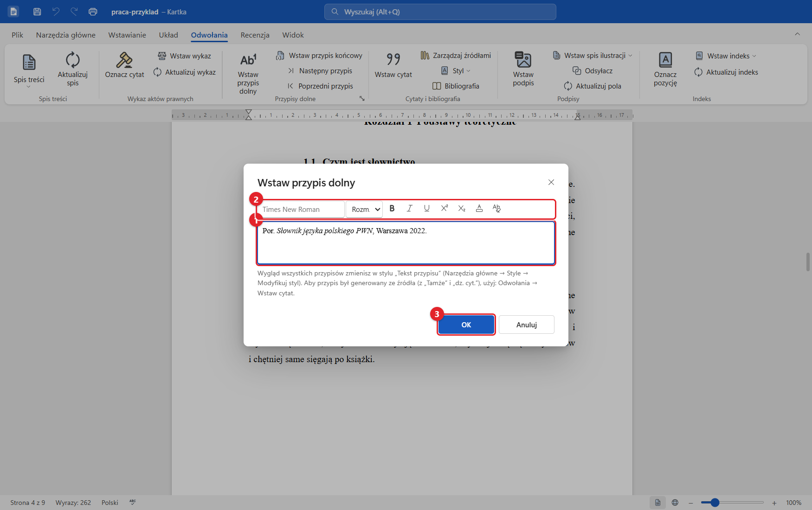
Task: Toggle underline formatting in footnote dialog
Action: pos(427,209)
